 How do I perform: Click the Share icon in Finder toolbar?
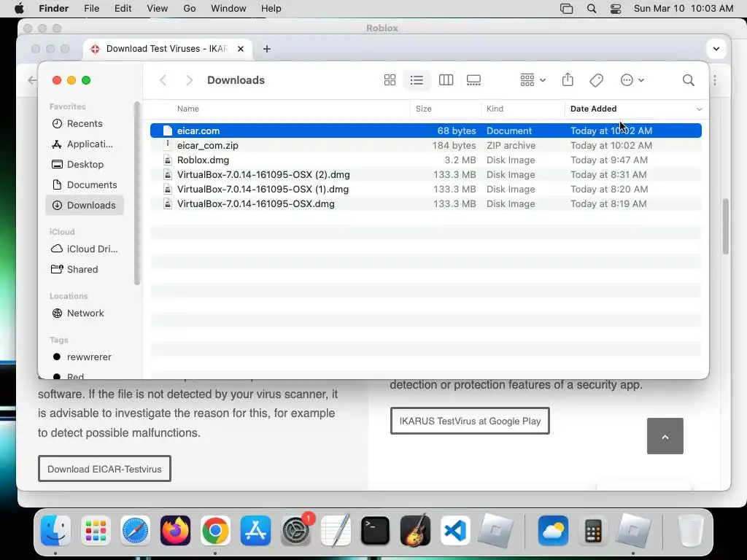568,79
